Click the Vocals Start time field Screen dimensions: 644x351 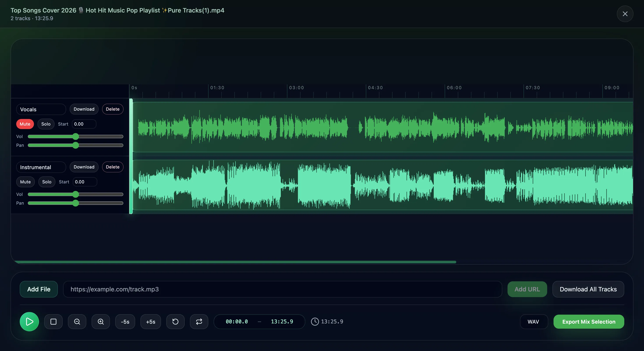84,124
